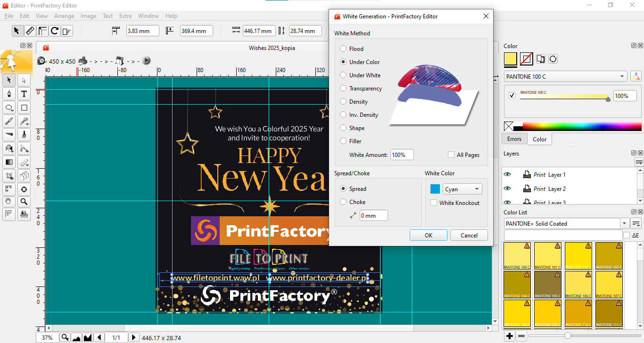Click the rotate icon in top toolbar
The image size is (644, 343).
coord(55,31)
